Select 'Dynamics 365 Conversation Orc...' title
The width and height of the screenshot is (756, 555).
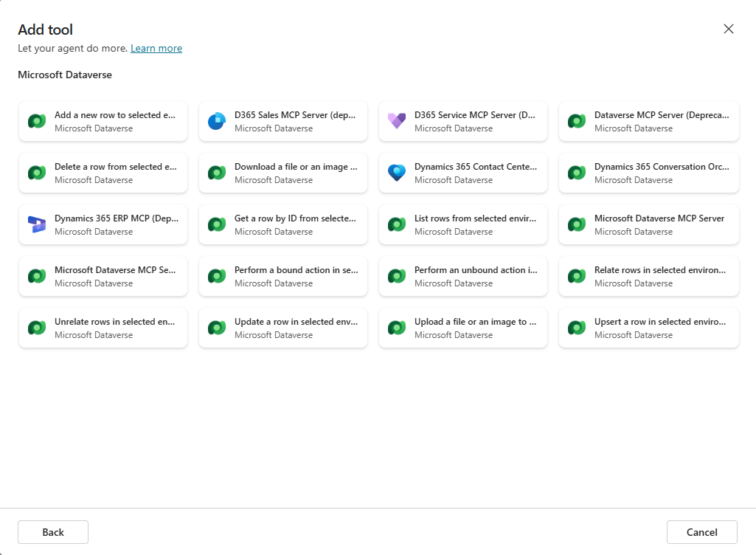(x=662, y=167)
